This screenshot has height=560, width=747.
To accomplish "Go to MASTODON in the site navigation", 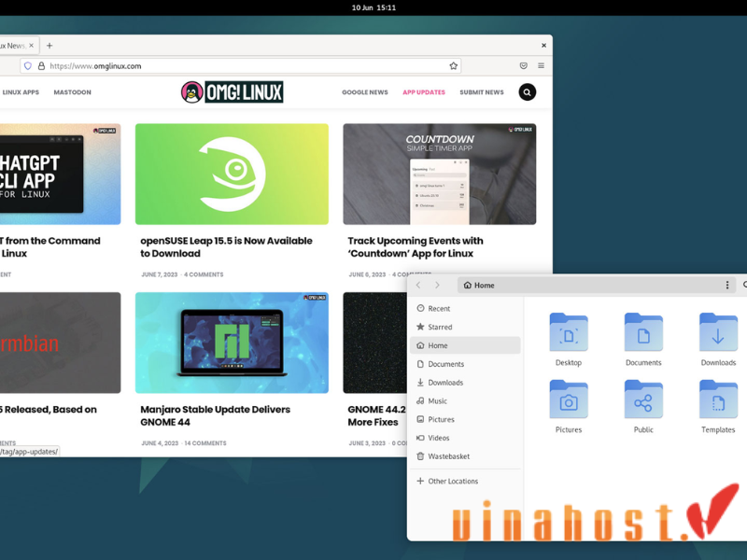I will click(x=73, y=92).
